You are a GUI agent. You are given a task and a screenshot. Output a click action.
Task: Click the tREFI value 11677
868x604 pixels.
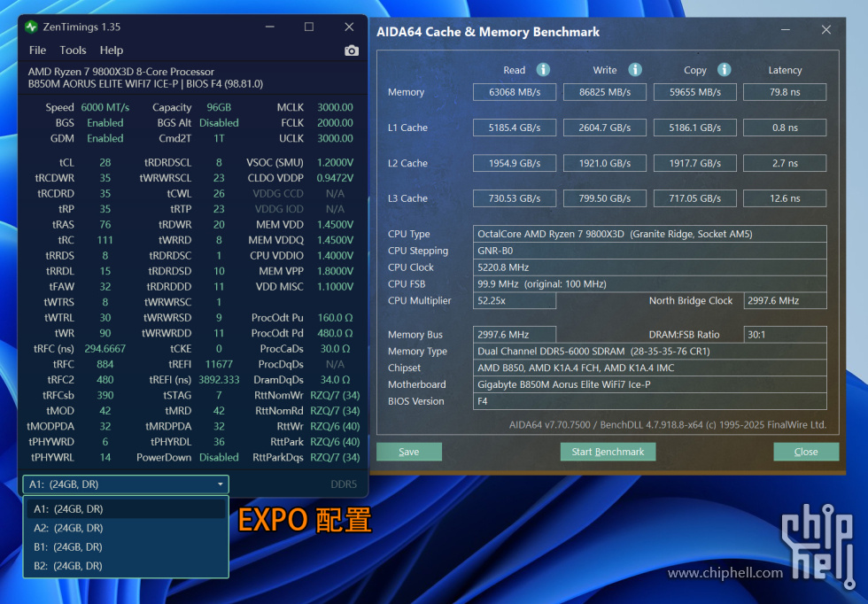[220, 364]
